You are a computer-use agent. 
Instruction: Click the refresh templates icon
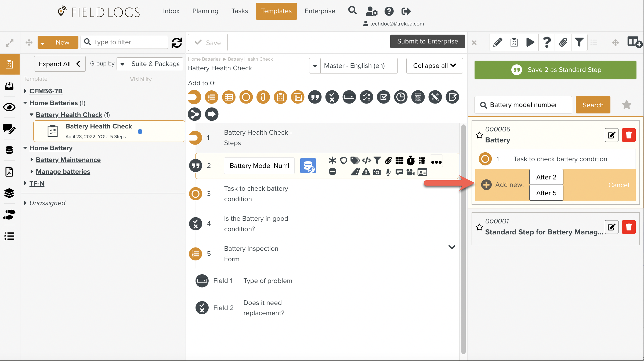pyautogui.click(x=177, y=42)
